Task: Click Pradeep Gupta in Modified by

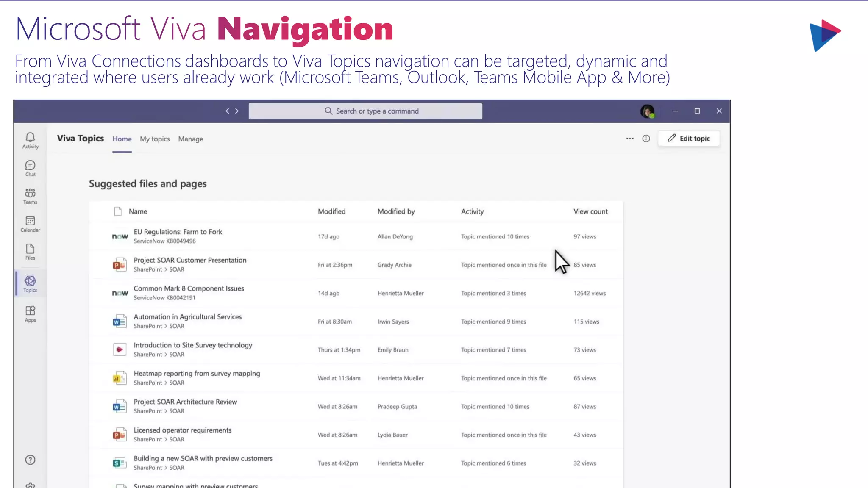Action: (397, 406)
